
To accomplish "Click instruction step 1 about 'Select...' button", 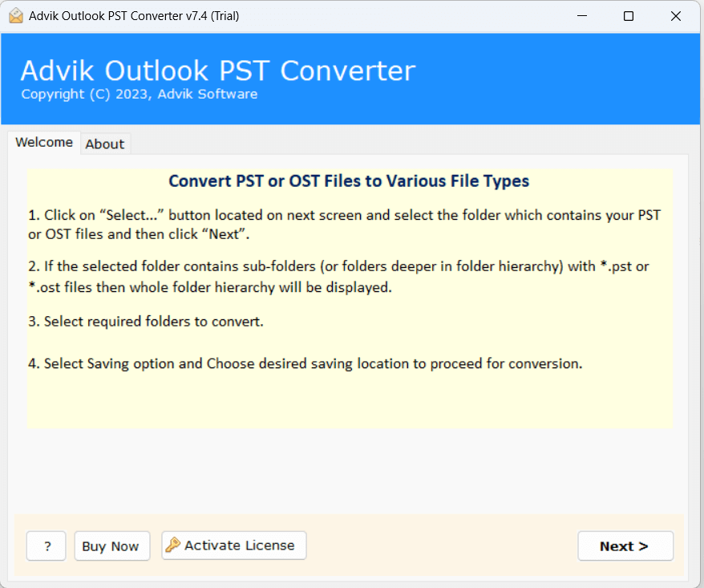I will (x=344, y=225).
